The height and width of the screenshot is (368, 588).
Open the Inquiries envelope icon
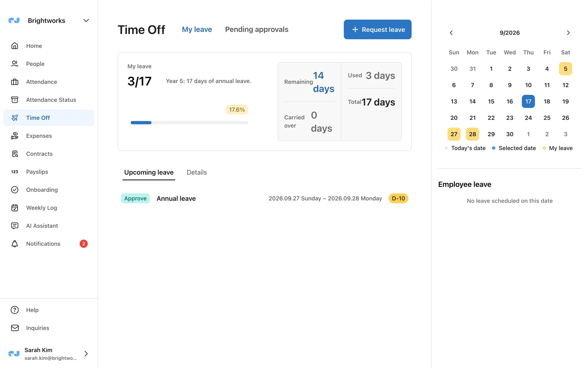point(15,328)
